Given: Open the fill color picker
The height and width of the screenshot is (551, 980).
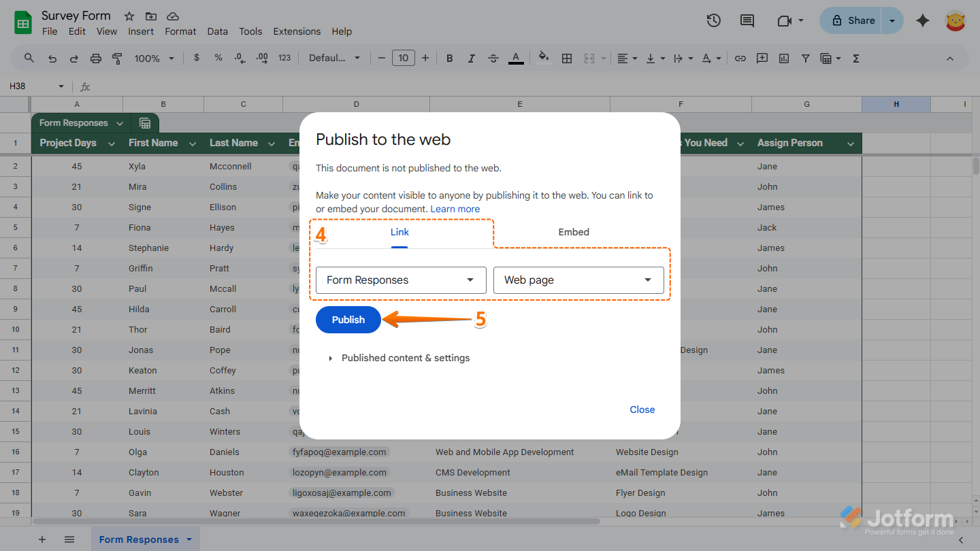Looking at the screenshot, I should tap(543, 58).
